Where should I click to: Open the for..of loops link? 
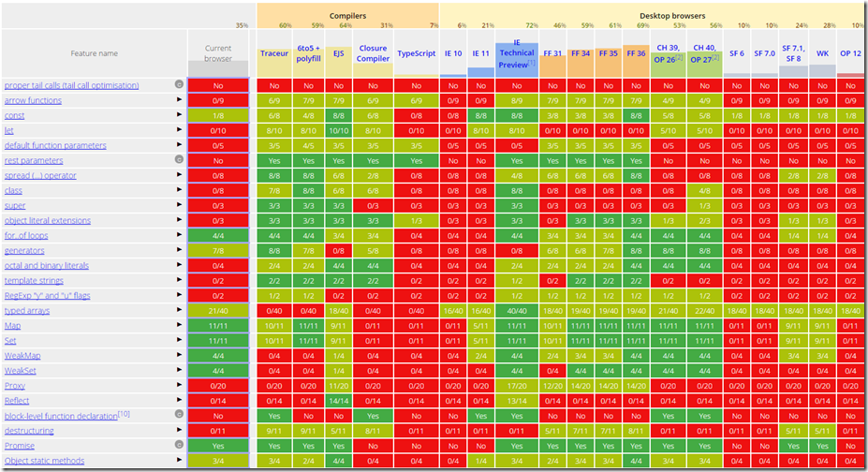[x=26, y=235]
